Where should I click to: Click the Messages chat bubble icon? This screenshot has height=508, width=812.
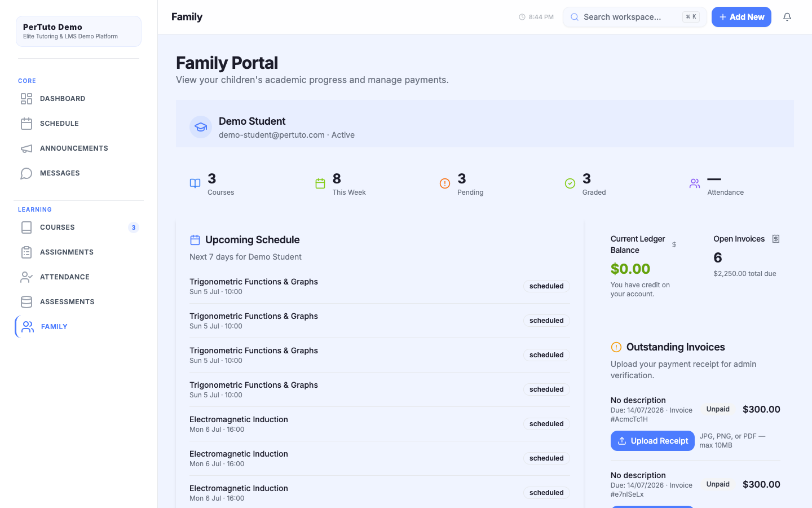click(27, 173)
